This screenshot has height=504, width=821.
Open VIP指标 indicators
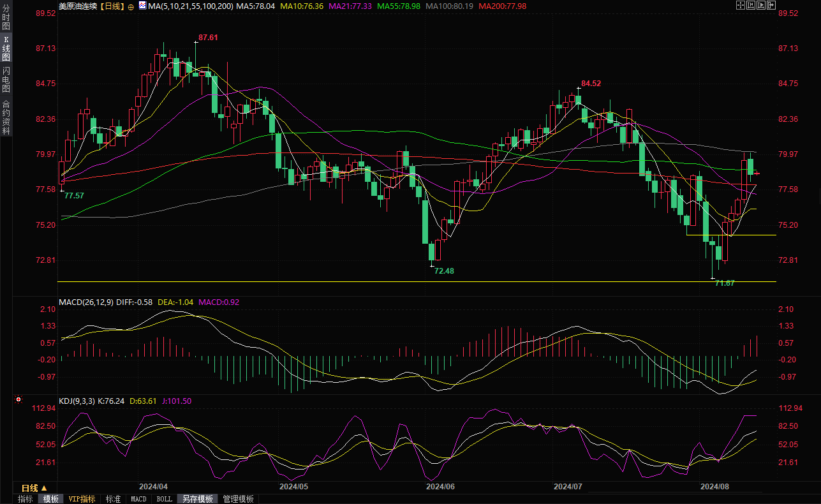[82, 499]
